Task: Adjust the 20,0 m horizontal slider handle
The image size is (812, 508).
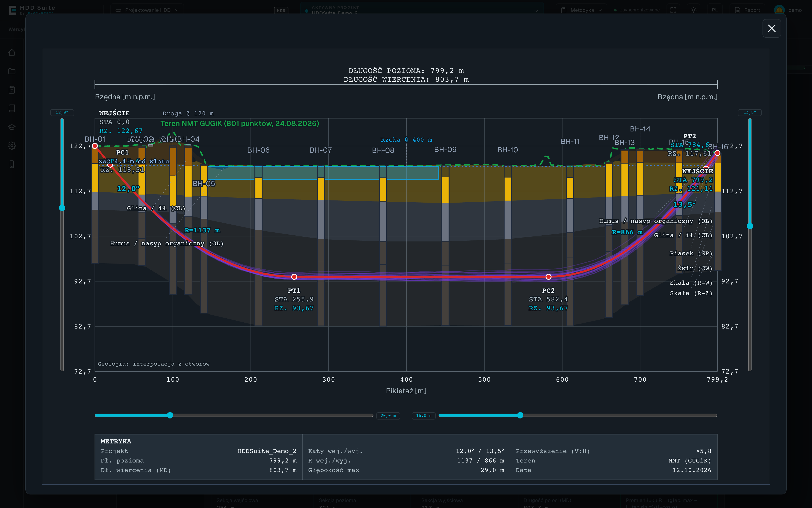Action: tap(170, 415)
